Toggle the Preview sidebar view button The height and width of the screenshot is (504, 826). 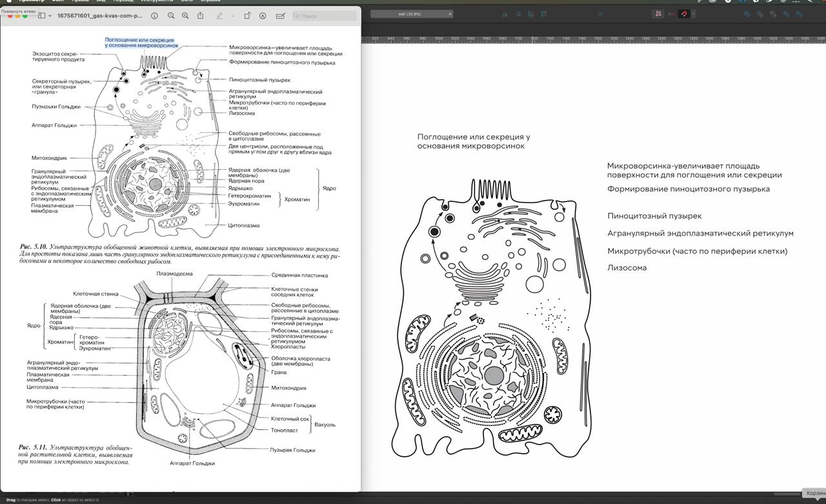(x=41, y=15)
